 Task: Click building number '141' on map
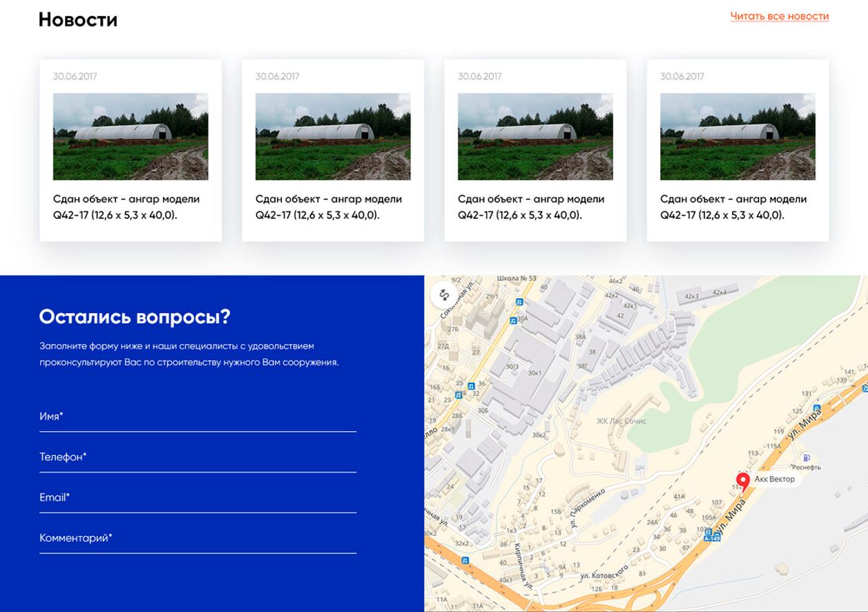pos(850,373)
